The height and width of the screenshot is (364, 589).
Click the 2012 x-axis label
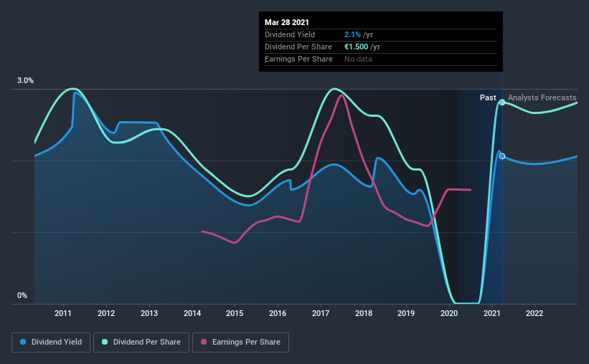point(106,313)
